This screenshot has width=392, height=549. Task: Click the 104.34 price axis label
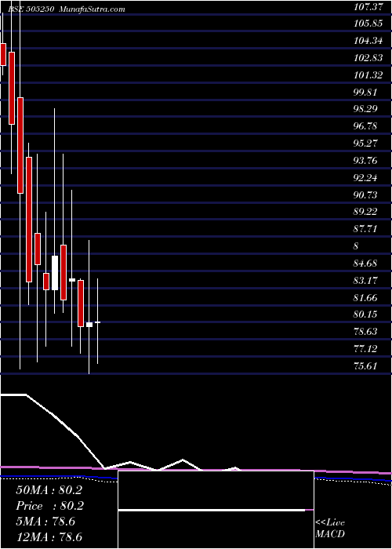(368, 41)
